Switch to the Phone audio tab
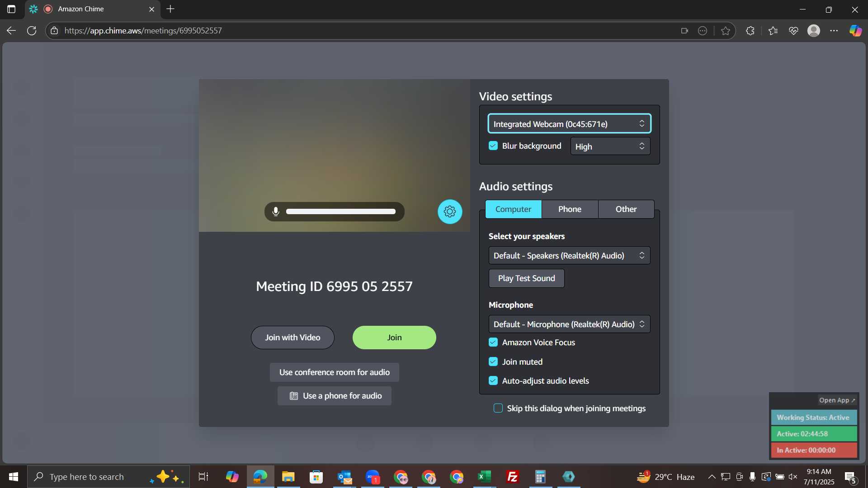Image resolution: width=868 pixels, height=488 pixels. [570, 209]
